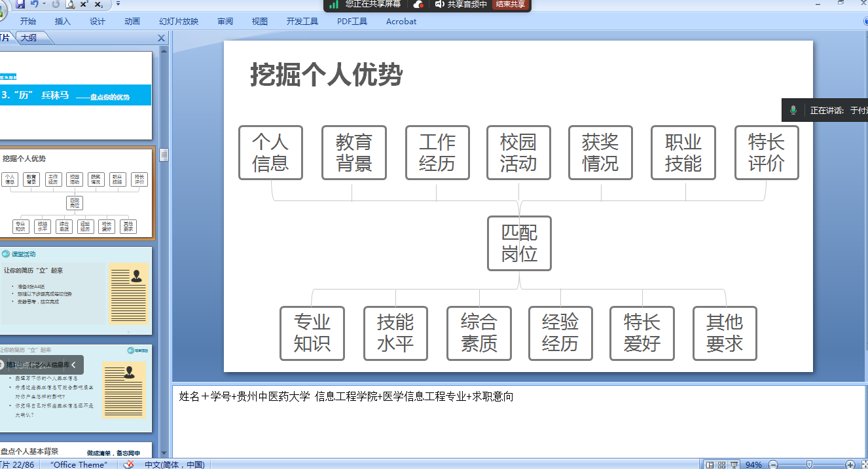
Task: Toggle superscript formatting
Action: pos(84,4)
